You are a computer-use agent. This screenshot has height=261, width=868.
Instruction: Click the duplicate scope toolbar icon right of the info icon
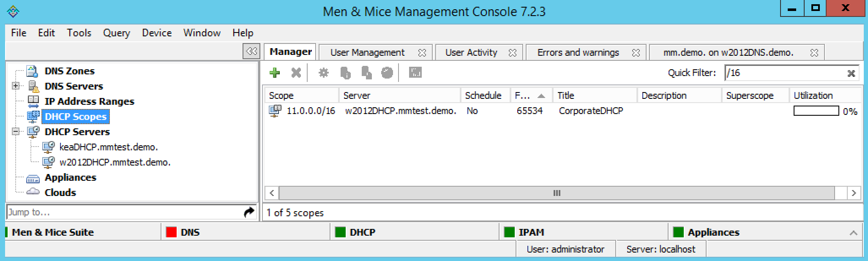(x=366, y=73)
